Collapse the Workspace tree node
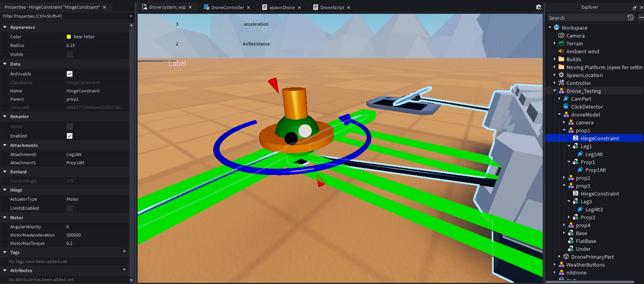Screen dimensions: 644x284 (550, 28)
